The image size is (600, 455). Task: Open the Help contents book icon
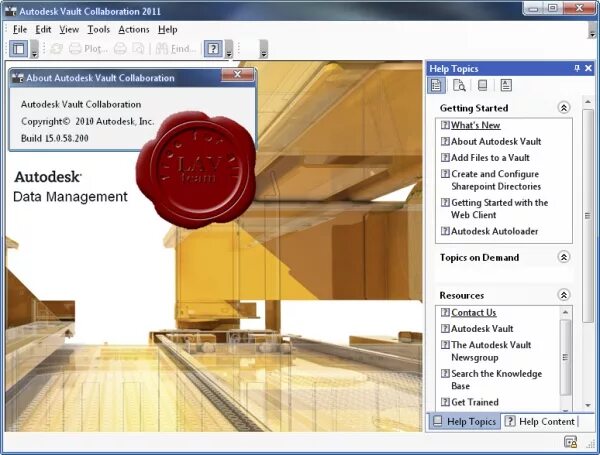coord(483,85)
